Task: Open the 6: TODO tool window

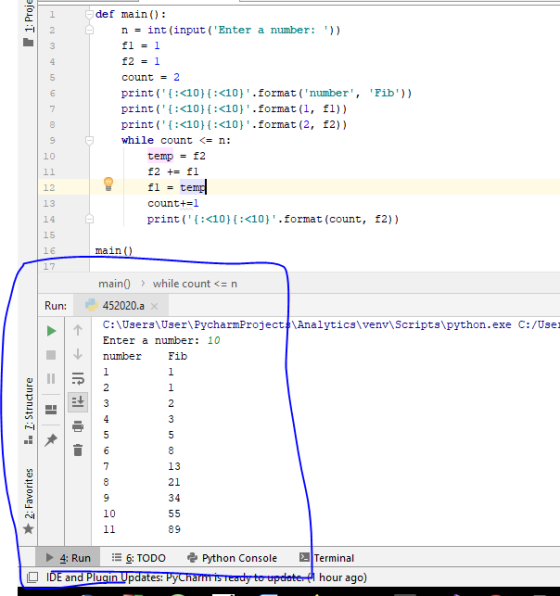Action: pyautogui.click(x=139, y=558)
